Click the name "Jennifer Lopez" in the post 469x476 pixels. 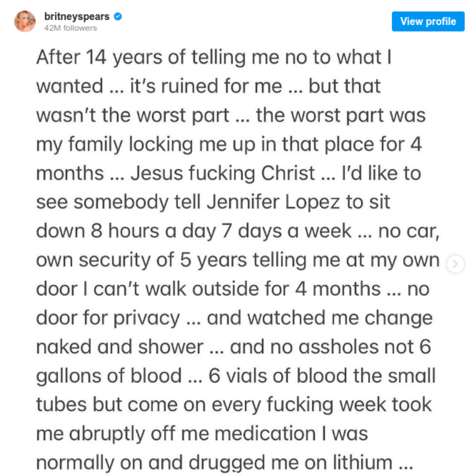[x=261, y=202]
